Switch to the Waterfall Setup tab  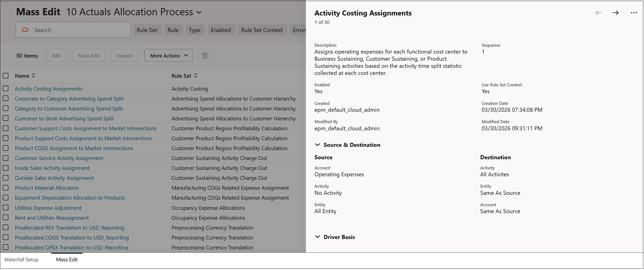click(x=22, y=260)
